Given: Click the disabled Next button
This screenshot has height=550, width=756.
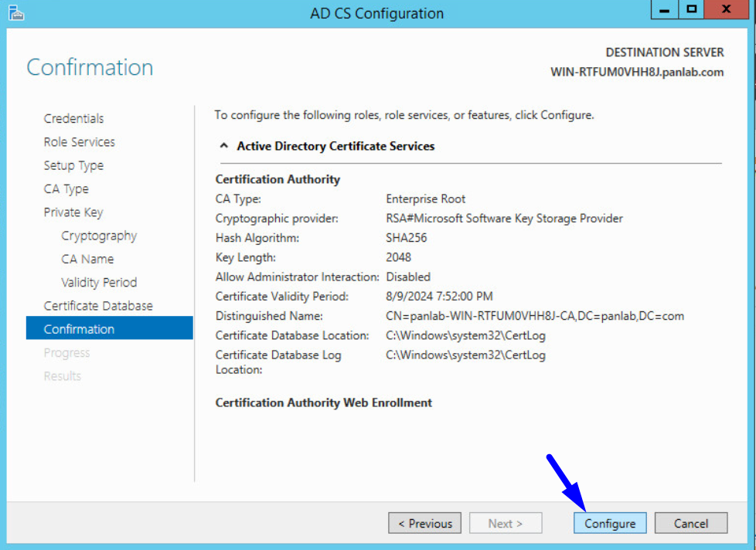Looking at the screenshot, I should (x=506, y=523).
